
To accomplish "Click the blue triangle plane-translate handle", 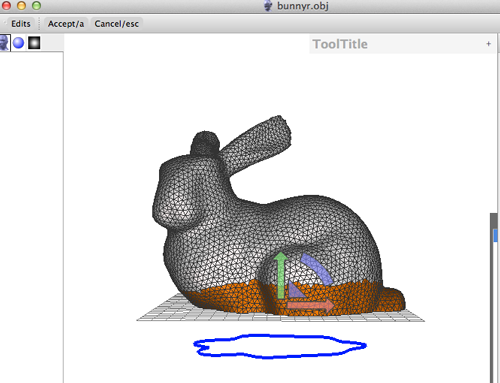I will tap(295, 290).
